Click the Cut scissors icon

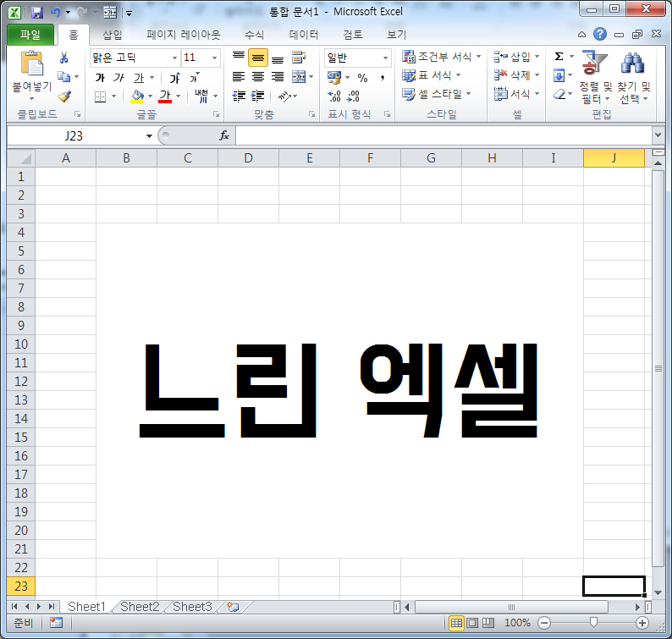coord(63,58)
